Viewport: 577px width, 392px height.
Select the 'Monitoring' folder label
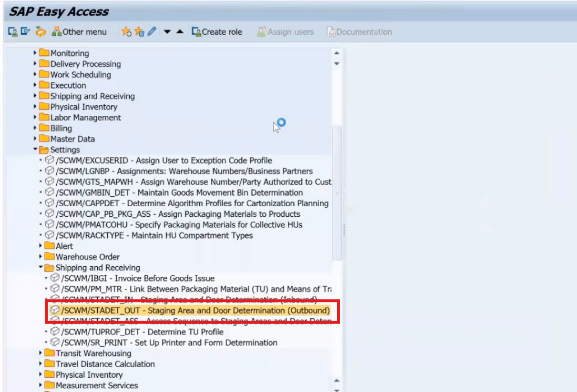(70, 53)
